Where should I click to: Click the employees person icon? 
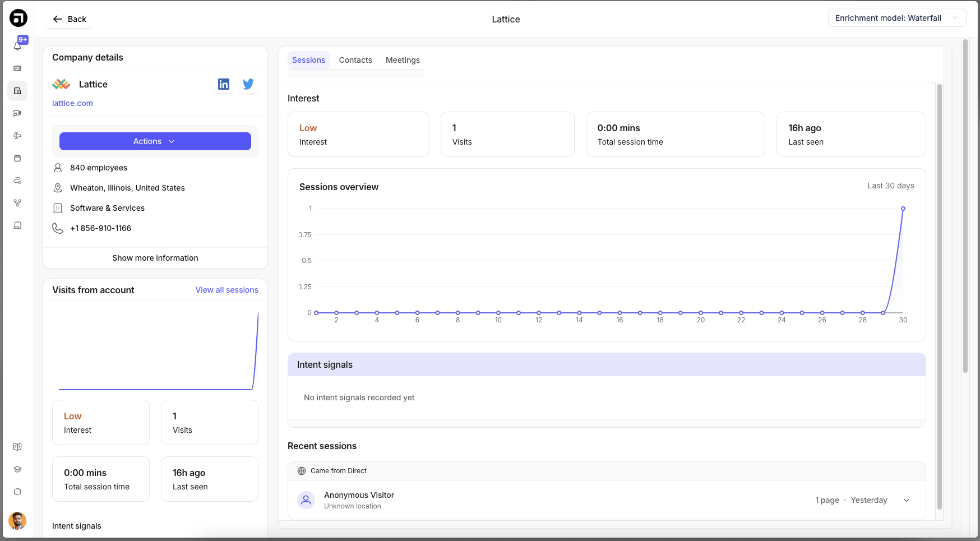point(58,168)
